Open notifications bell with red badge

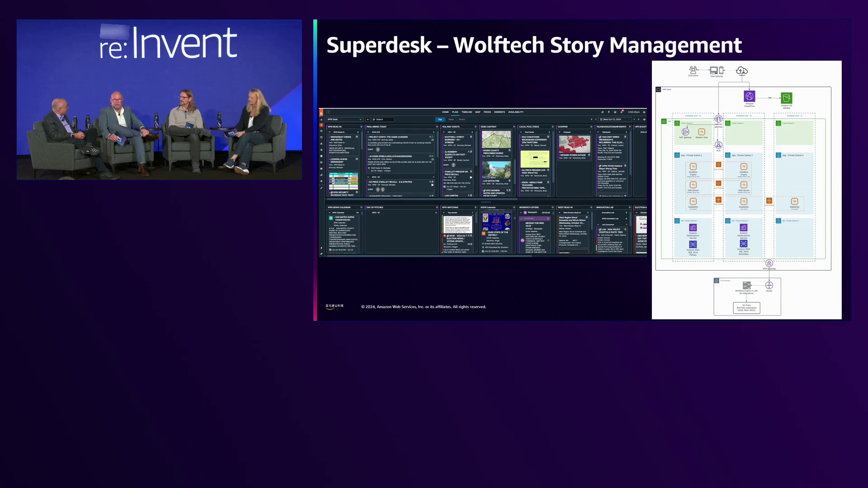click(622, 112)
